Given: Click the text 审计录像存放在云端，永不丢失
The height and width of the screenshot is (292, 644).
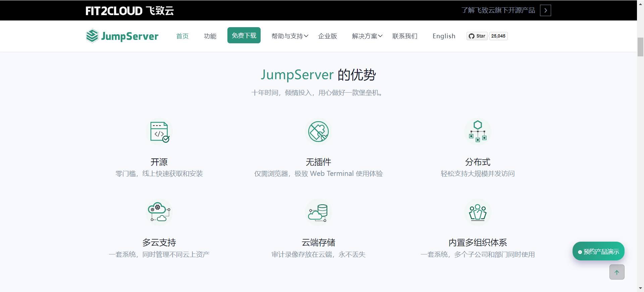Looking at the screenshot, I should [x=318, y=254].
